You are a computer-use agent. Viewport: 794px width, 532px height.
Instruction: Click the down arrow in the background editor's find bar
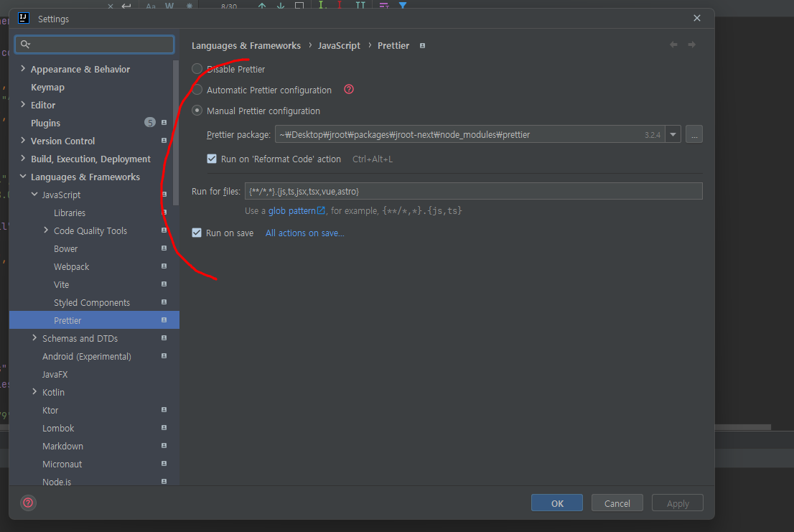pos(281,6)
